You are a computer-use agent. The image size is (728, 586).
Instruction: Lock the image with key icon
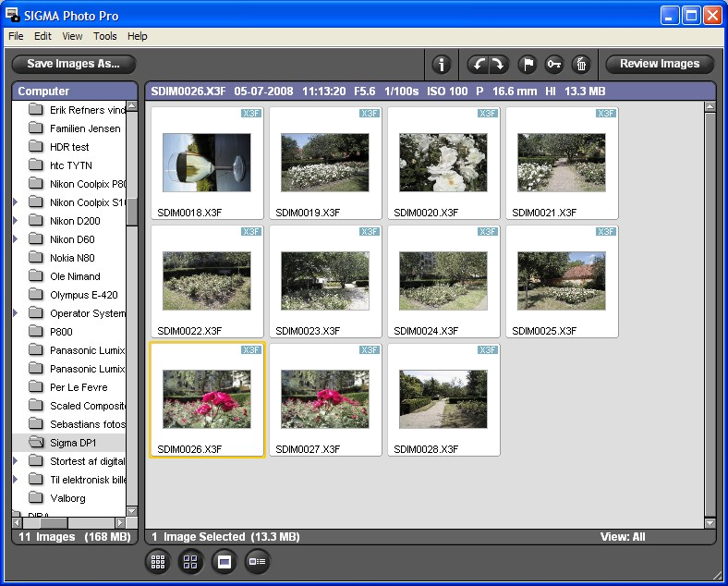pos(553,64)
